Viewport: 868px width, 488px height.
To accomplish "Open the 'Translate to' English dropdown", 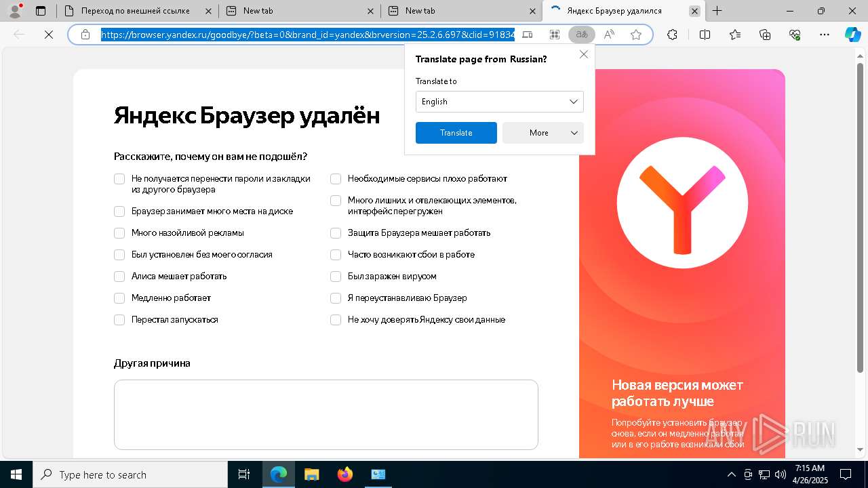I will pos(499,102).
